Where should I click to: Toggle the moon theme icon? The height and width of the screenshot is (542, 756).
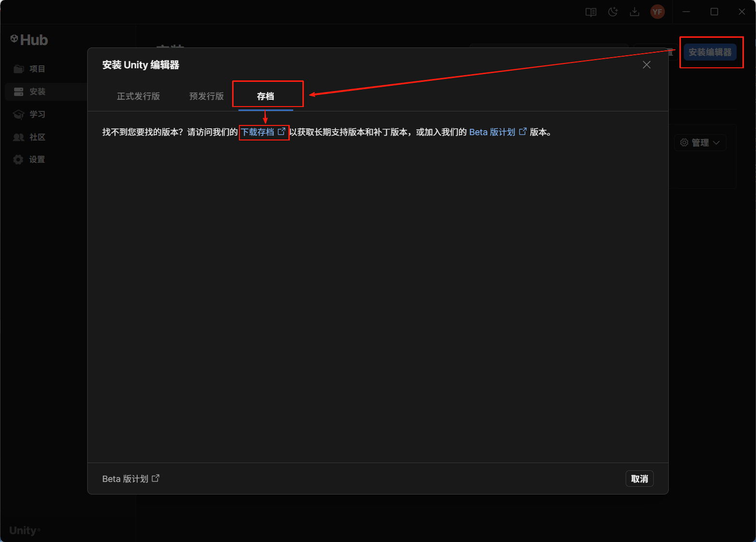pos(613,12)
